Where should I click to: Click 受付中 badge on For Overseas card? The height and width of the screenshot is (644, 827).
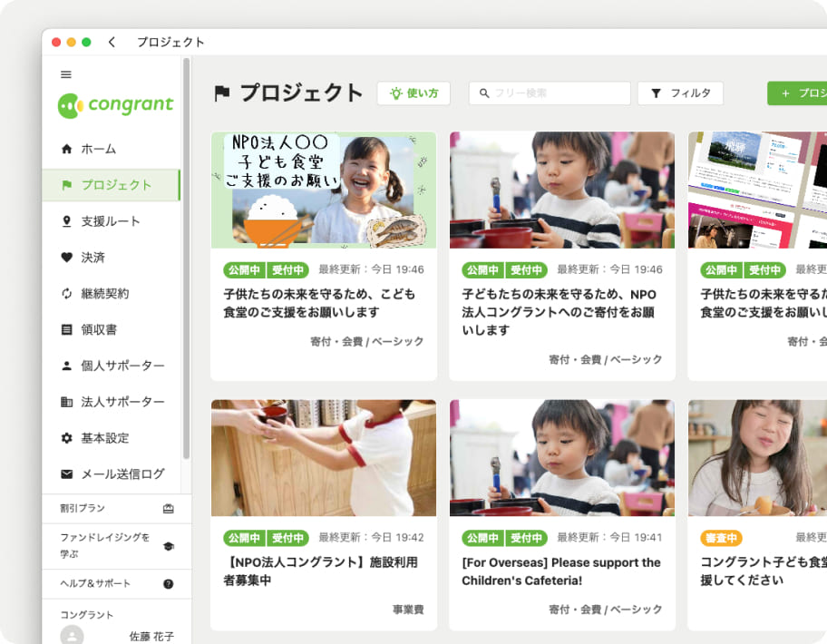pyautogui.click(x=526, y=538)
